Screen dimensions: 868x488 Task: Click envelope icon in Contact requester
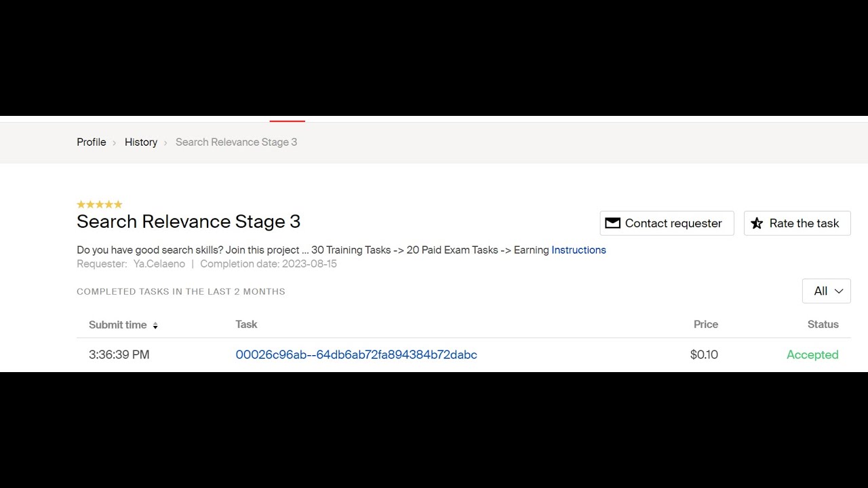click(612, 223)
